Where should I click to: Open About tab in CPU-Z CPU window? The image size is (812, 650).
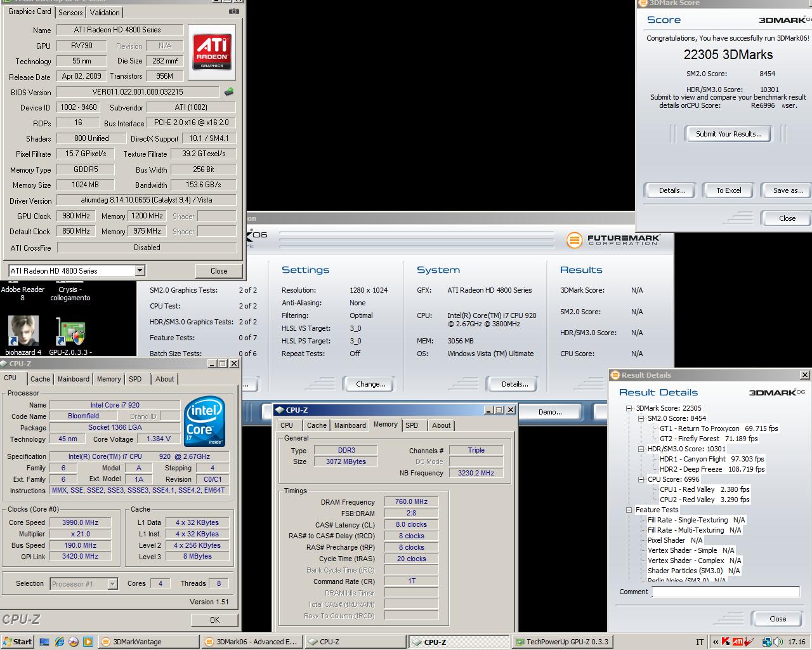click(164, 379)
